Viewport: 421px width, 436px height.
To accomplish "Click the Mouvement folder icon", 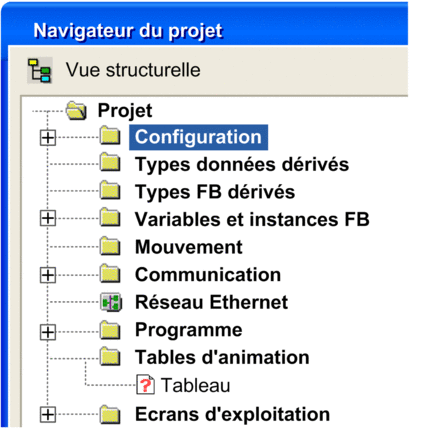I will click(110, 246).
